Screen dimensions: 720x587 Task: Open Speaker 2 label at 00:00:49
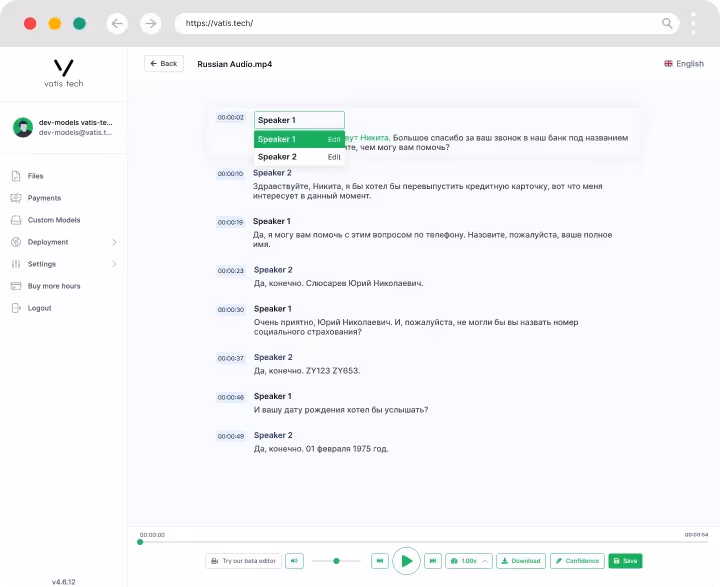click(273, 435)
